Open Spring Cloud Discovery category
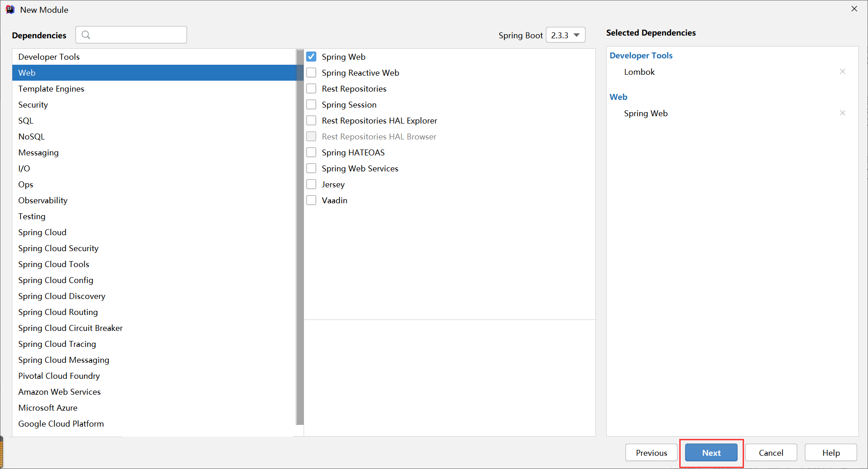 154,296
